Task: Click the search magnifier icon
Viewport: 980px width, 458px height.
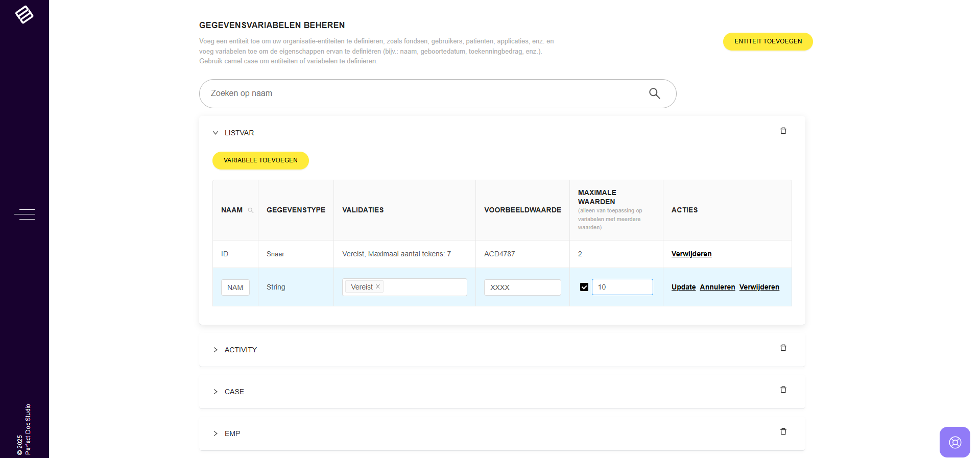Action: [654, 93]
